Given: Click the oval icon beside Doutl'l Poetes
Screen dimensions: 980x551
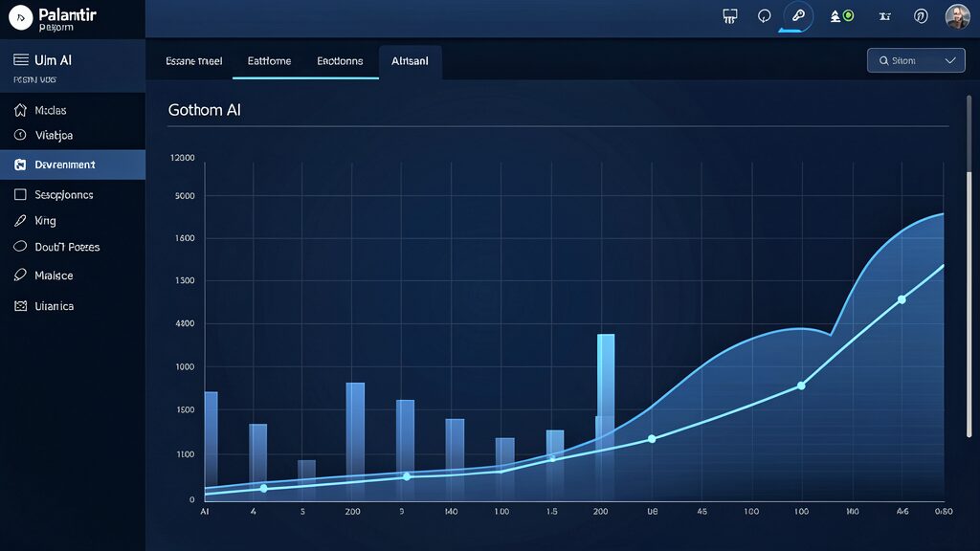Looking at the screenshot, I should [20, 246].
